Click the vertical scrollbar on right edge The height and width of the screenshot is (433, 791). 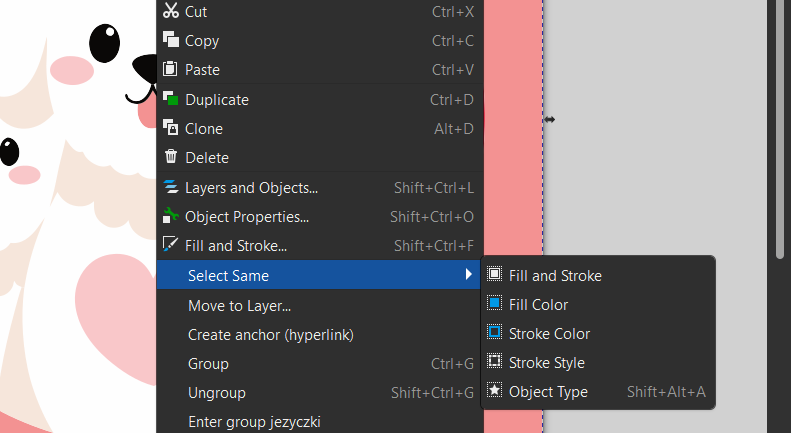780,129
